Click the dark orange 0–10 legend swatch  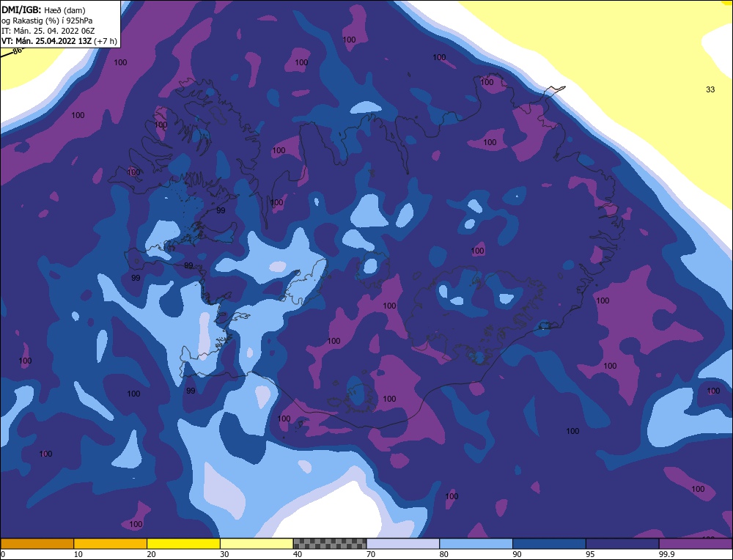pos(37,544)
